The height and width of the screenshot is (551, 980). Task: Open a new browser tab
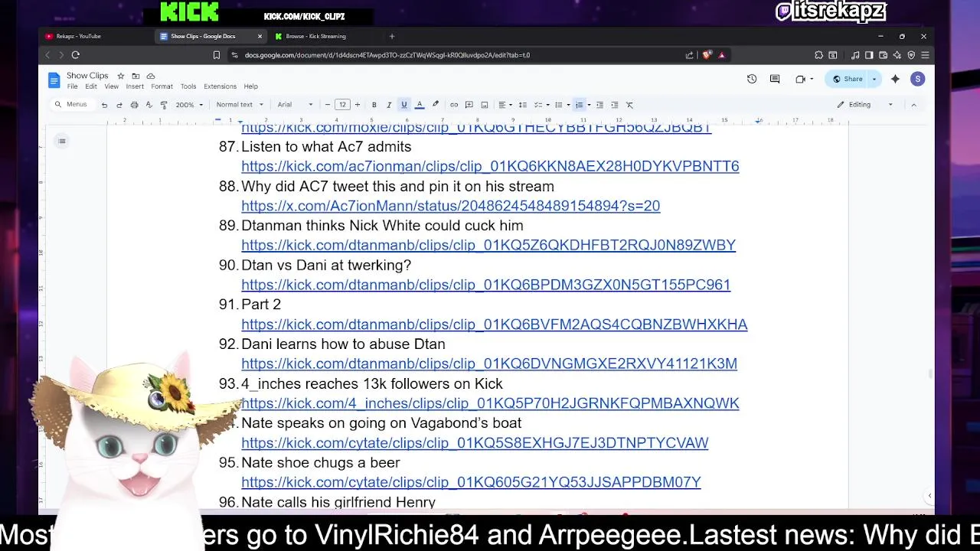click(x=392, y=36)
